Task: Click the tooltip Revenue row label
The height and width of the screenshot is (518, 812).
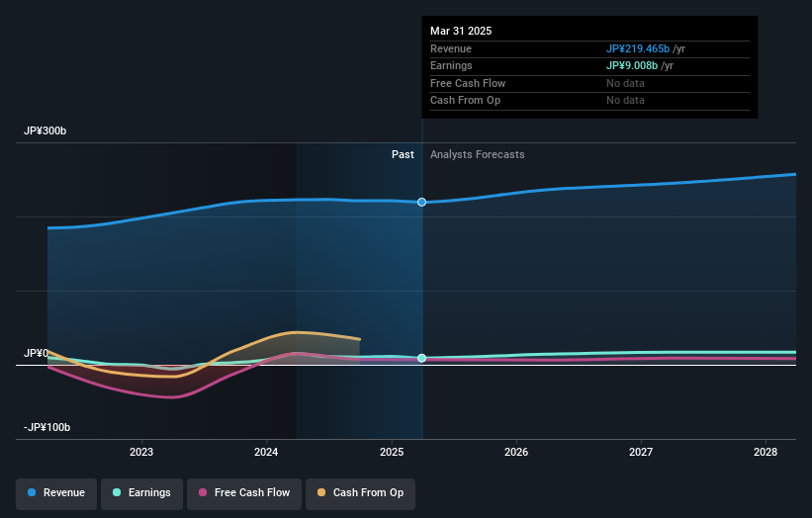Action: 451,48
